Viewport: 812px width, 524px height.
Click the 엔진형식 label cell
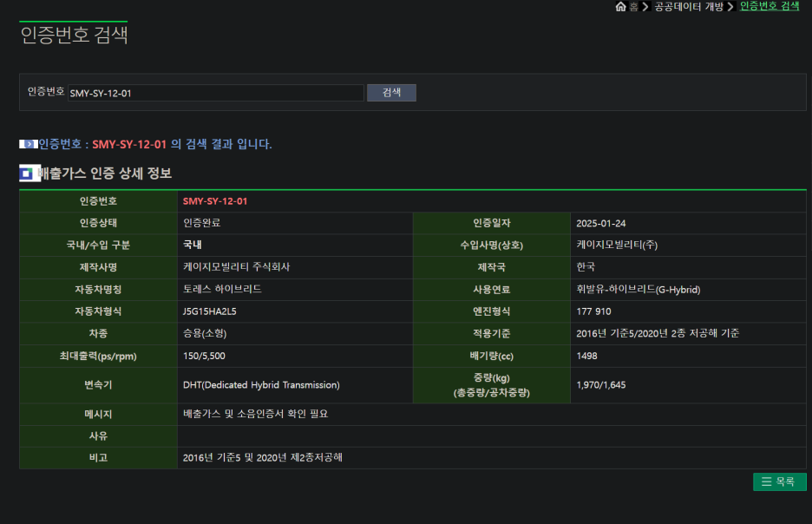[x=491, y=311]
